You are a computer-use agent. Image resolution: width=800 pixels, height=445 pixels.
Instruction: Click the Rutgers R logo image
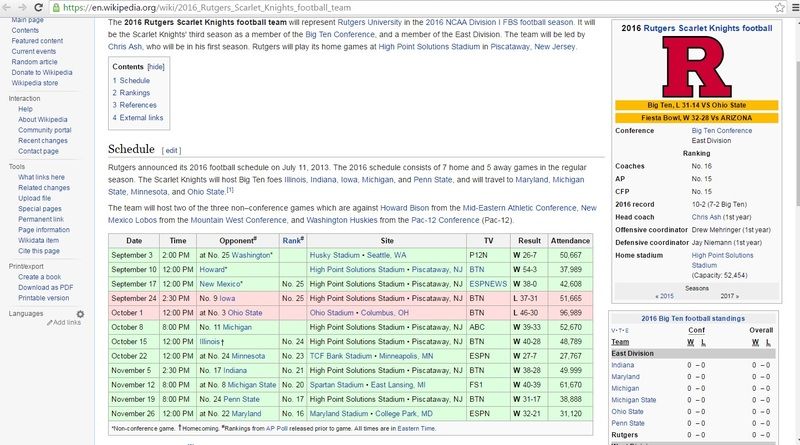point(696,67)
